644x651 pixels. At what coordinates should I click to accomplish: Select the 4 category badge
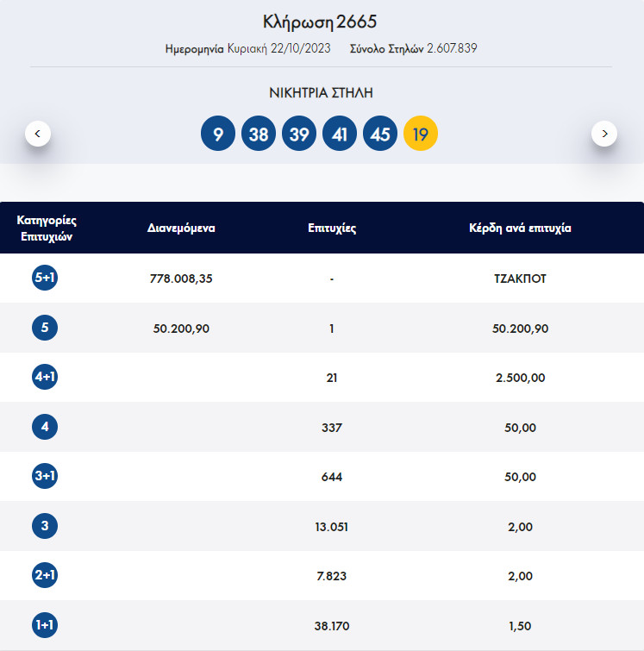click(45, 427)
